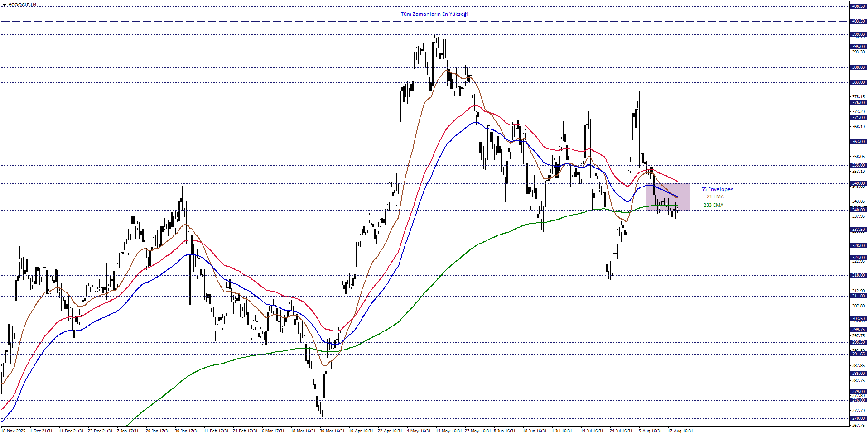
Task: Click the 311.00 price level label
Action: pos(858,296)
